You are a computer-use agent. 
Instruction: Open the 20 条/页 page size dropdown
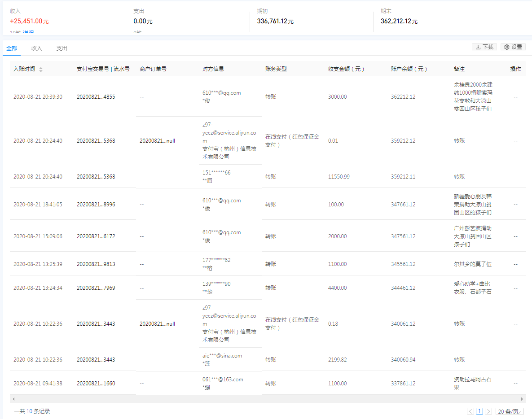point(510,411)
